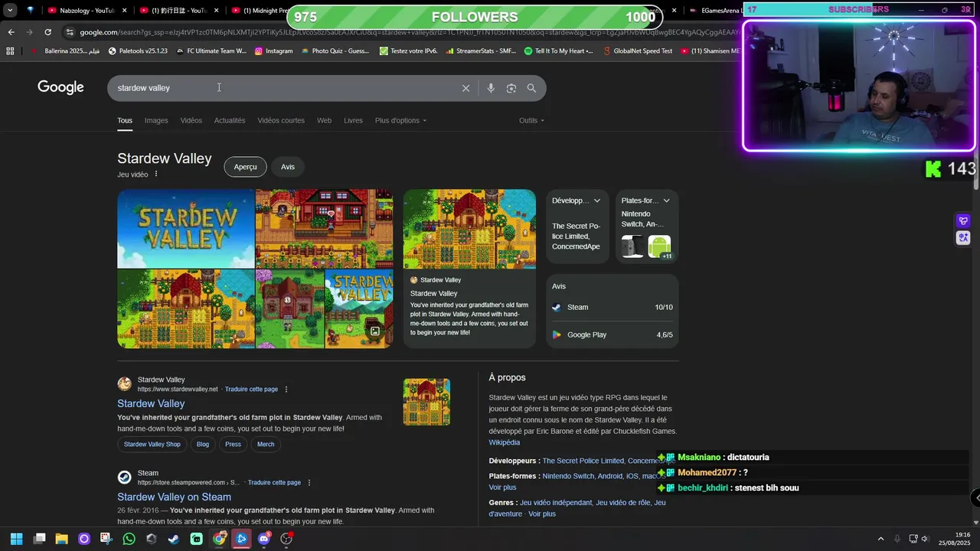Open the Wikipédia link in À propos
The height and width of the screenshot is (551, 980).
[505, 442]
